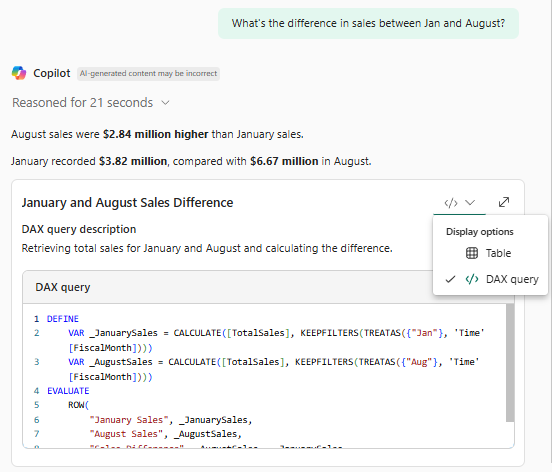552x472 pixels.
Task: Click the '$6.67 million' August figure
Action: [284, 162]
